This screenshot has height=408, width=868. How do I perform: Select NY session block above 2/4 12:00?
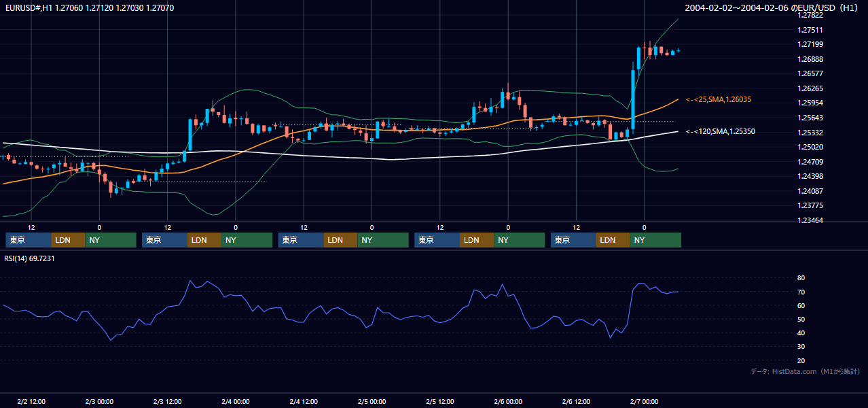383,240
